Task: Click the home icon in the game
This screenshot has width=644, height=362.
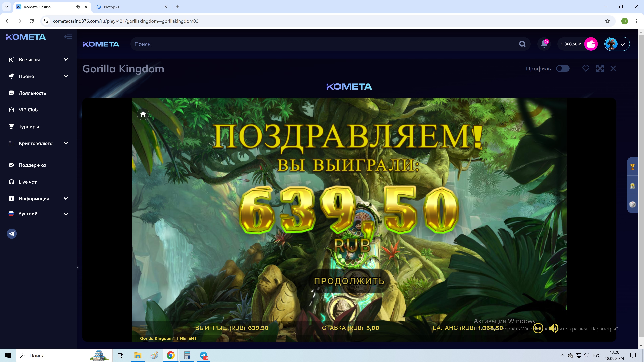Action: pyautogui.click(x=143, y=114)
